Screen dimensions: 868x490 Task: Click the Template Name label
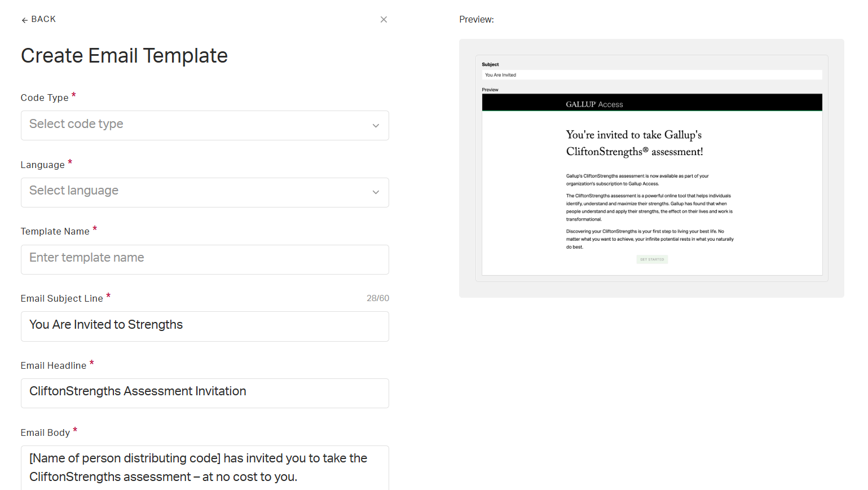(55, 232)
